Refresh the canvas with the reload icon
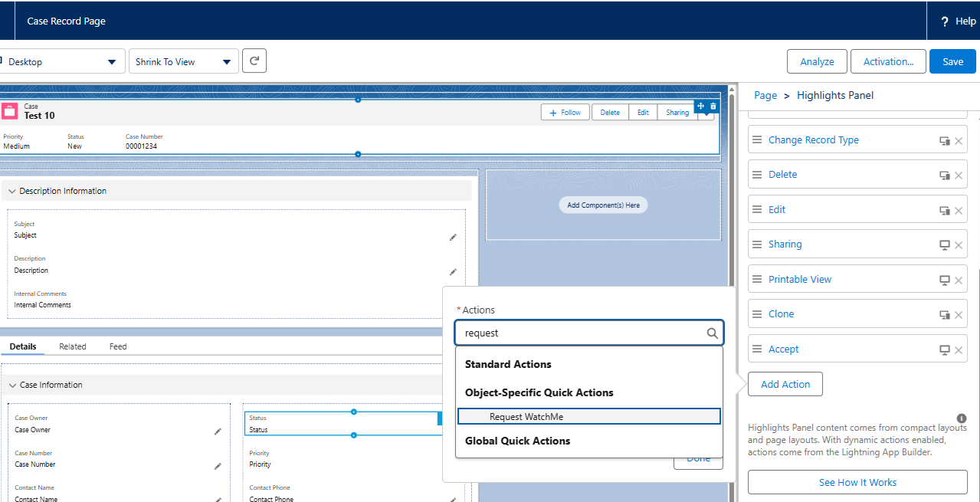Screen dimensions: 980x502 (254, 61)
